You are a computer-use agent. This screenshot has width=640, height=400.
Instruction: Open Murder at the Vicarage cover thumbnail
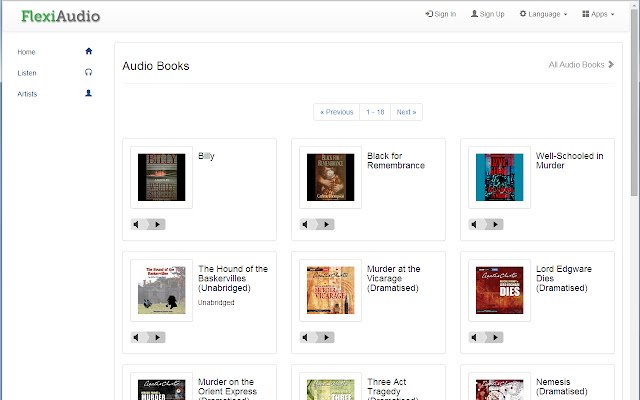tap(331, 290)
